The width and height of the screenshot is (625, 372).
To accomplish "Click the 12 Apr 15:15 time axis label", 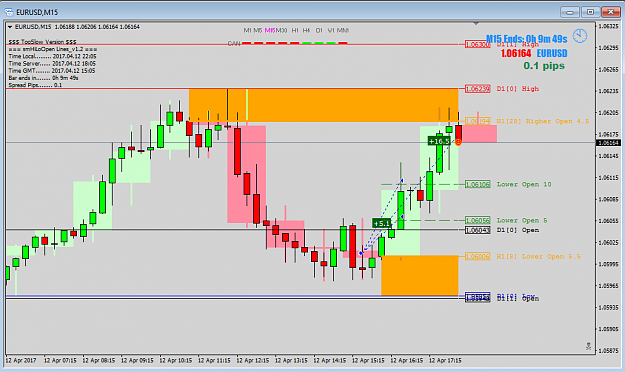I will (x=368, y=360).
